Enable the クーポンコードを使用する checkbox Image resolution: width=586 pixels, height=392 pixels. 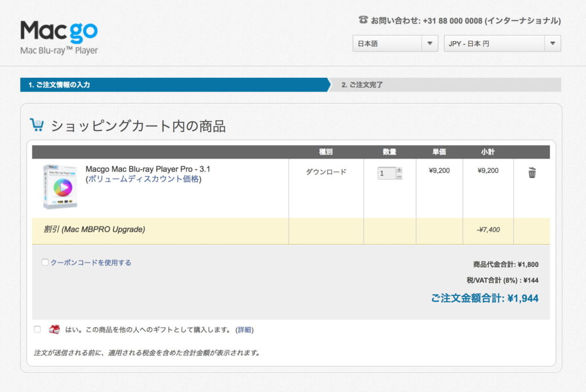[45, 262]
